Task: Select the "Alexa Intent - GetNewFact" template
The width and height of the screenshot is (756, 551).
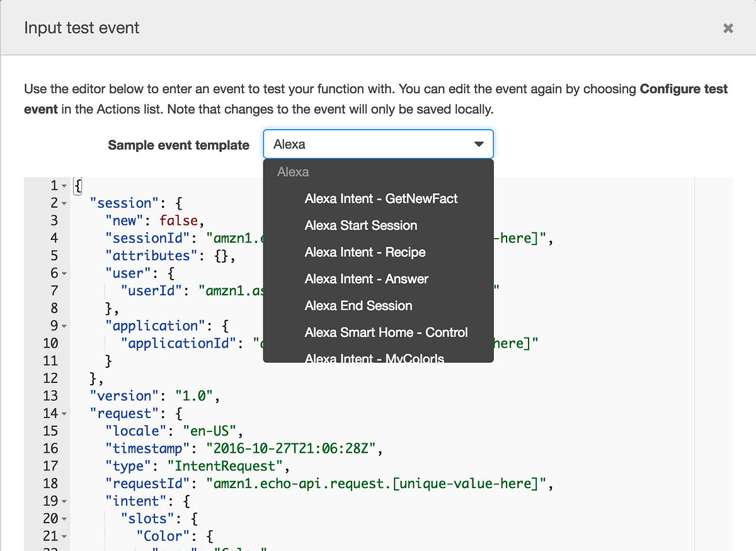Action: pos(381,198)
